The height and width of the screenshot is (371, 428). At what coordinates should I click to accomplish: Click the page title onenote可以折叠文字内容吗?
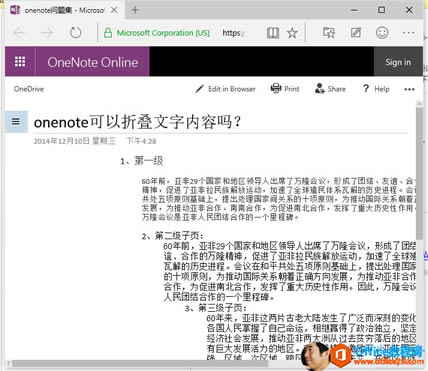[137, 122]
